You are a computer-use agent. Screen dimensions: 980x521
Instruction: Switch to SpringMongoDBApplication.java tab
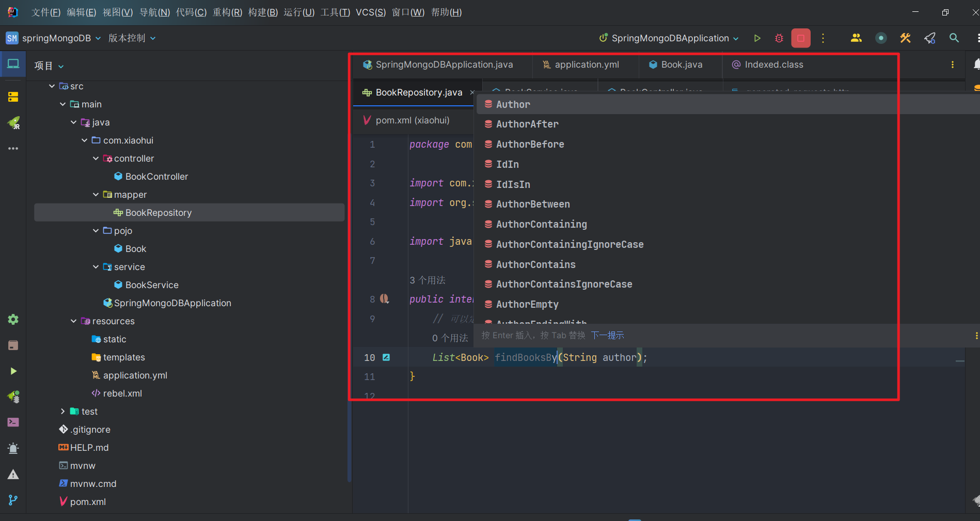tap(438, 65)
